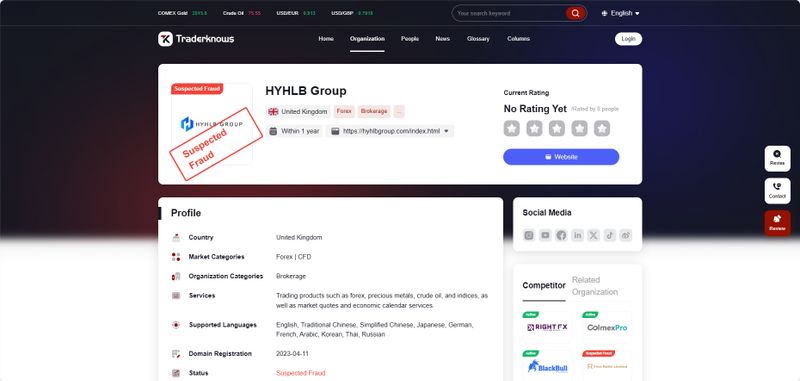Click the United Kingdom flag icon
The width and height of the screenshot is (800, 381).
tap(273, 112)
